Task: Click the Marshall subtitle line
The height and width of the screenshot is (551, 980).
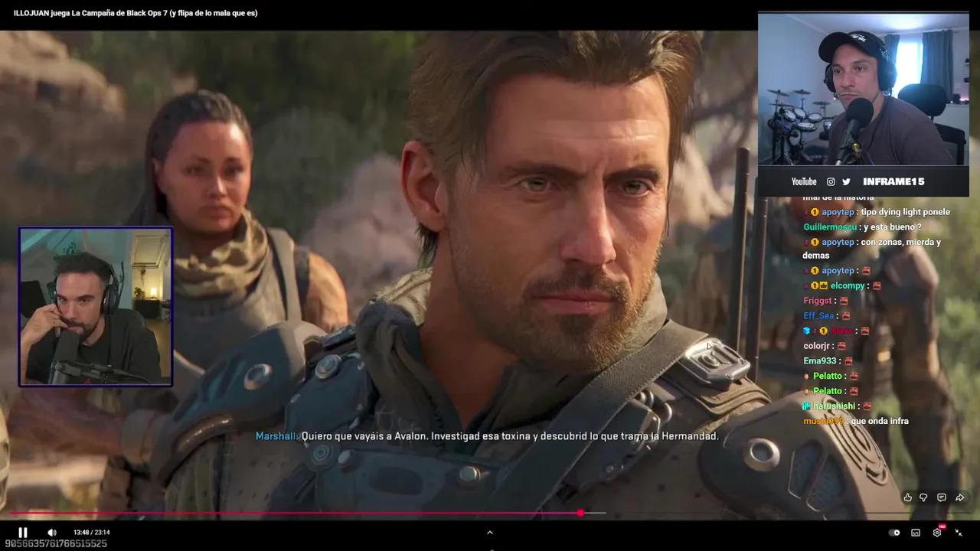Action: (x=487, y=436)
